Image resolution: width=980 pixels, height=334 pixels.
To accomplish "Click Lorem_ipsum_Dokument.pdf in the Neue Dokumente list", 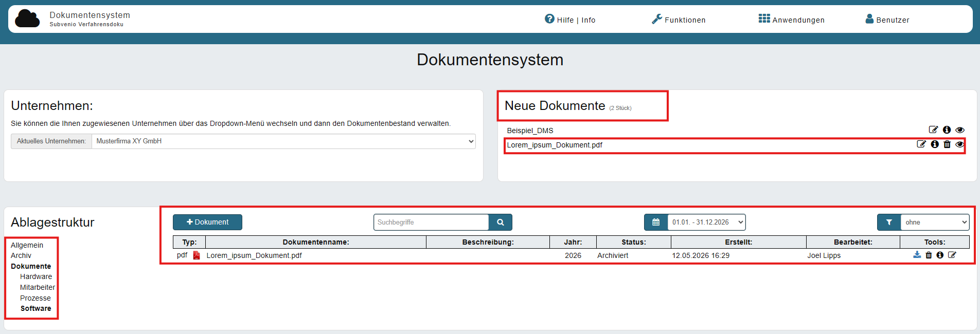I will pyautogui.click(x=555, y=145).
